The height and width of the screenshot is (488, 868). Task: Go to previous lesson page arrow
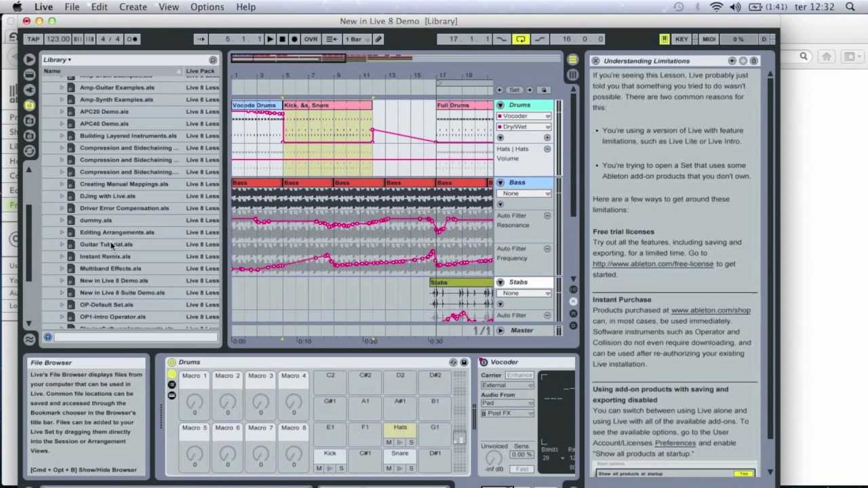(732, 61)
